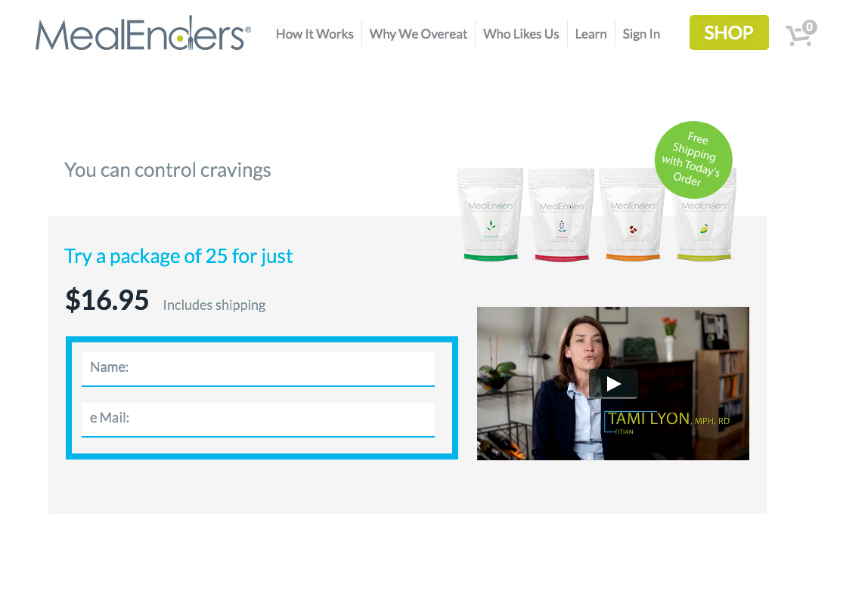Image resolution: width=868 pixels, height=591 pixels.
Task: Click the Sign In link
Action: click(641, 34)
